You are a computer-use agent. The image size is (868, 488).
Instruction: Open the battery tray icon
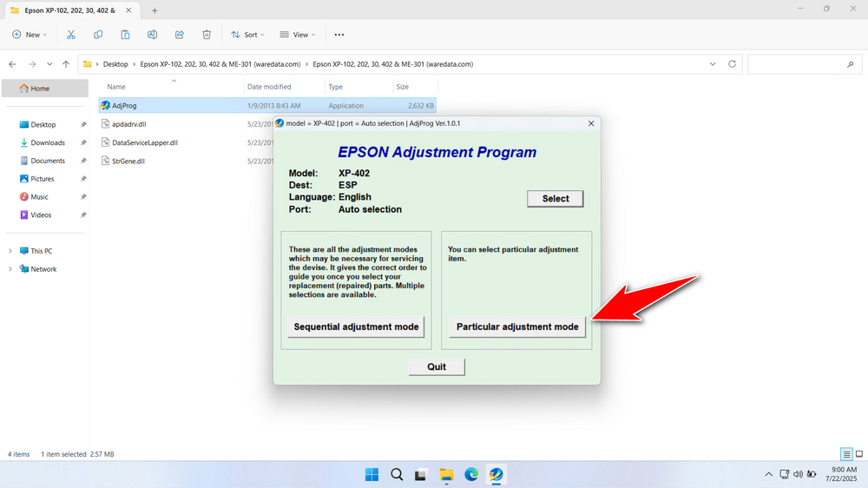pyautogui.click(x=812, y=474)
